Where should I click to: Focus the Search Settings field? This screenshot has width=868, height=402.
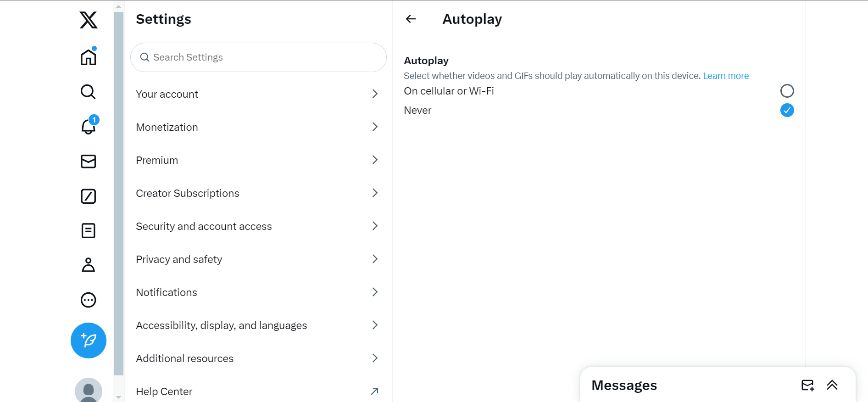[258, 57]
